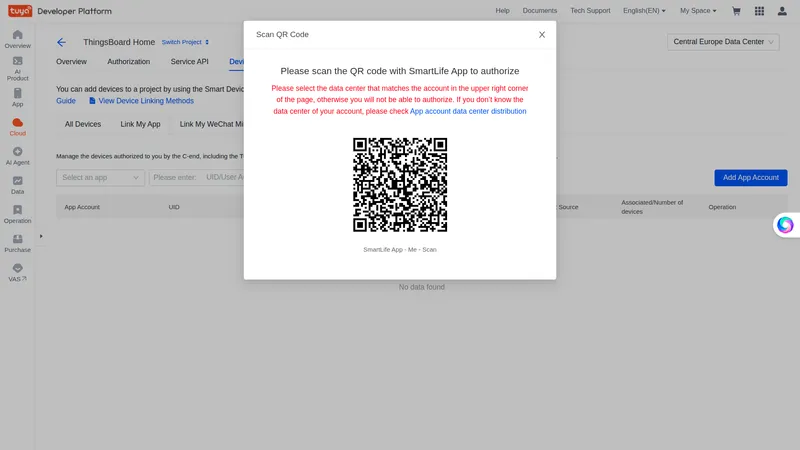Click the App Account column header
This screenshot has width=800, height=450.
pos(82,207)
